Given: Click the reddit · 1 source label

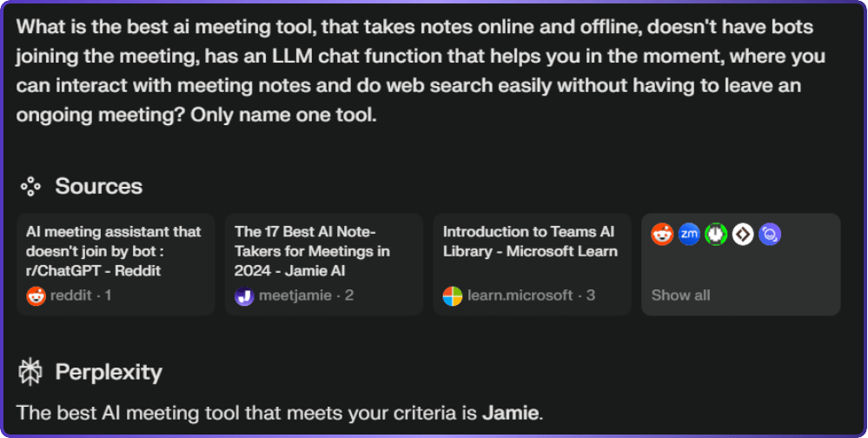Looking at the screenshot, I should [x=81, y=295].
